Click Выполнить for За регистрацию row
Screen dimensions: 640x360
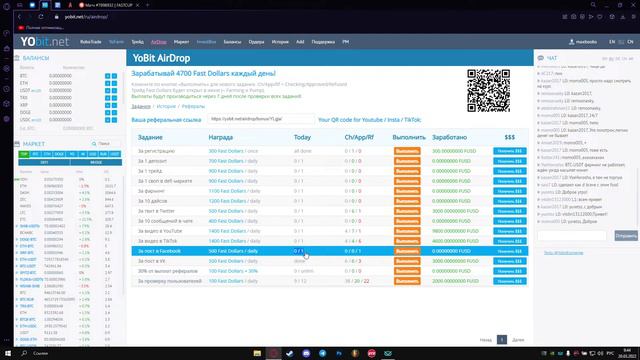coord(407,151)
